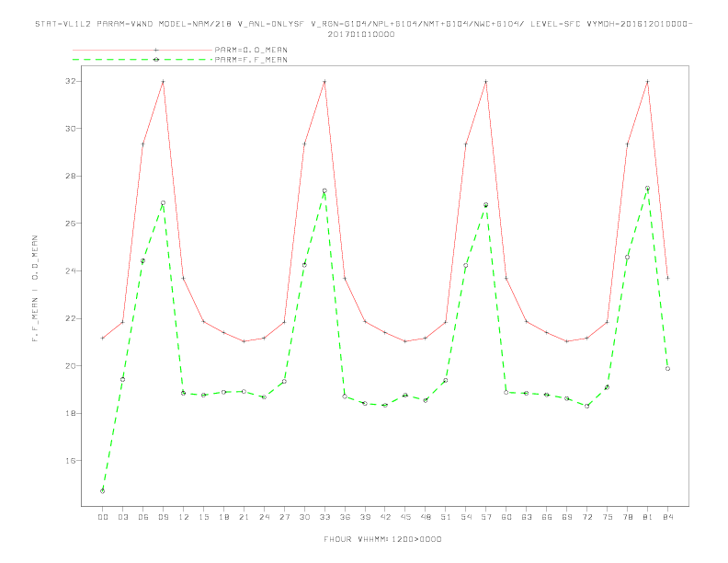The height and width of the screenshot is (563, 728).
Task: Select green F.F_MEAN peak marker at hour 33
Action: [x=324, y=191]
